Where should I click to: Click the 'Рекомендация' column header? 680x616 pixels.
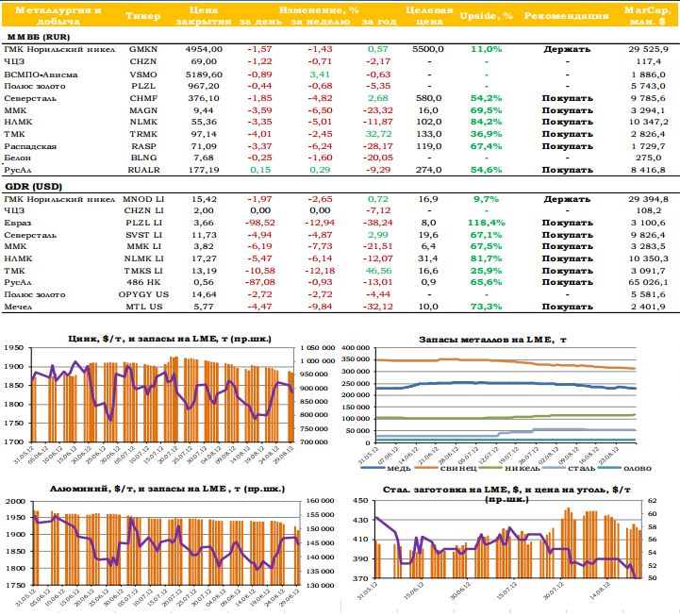click(566, 16)
